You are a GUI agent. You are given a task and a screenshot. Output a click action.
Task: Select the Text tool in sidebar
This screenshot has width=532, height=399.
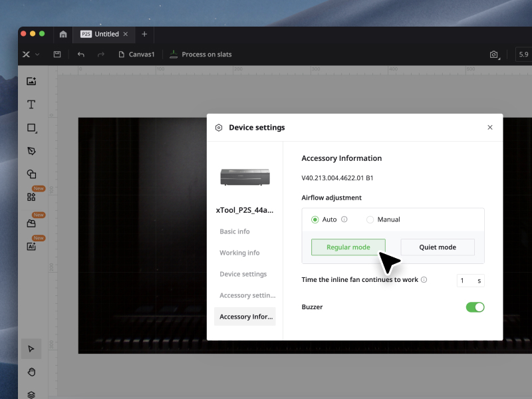click(31, 104)
